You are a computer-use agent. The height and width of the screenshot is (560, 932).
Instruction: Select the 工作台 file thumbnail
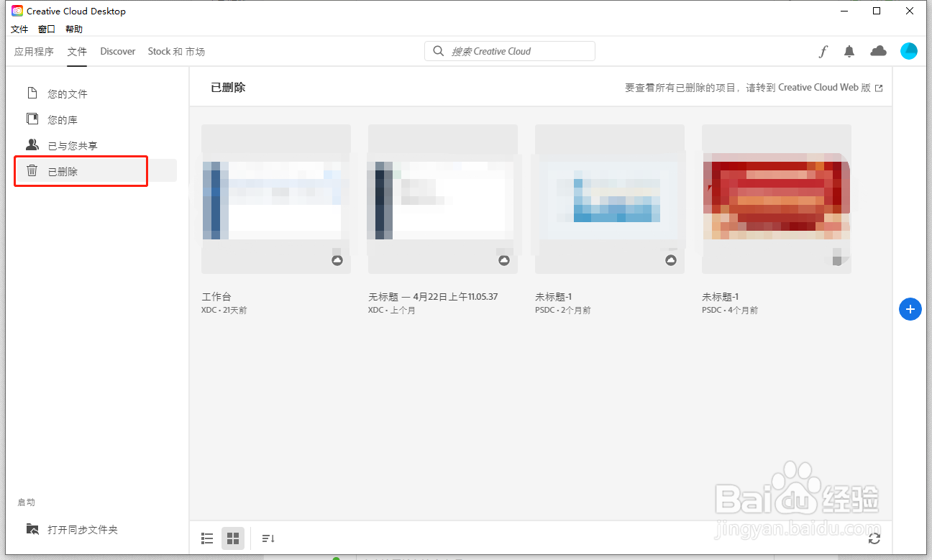[276, 199]
